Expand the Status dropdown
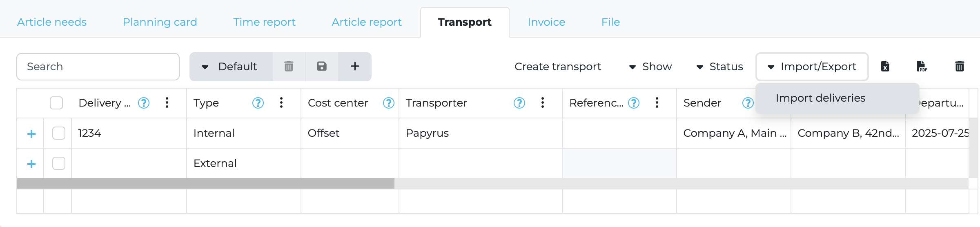 719,67
